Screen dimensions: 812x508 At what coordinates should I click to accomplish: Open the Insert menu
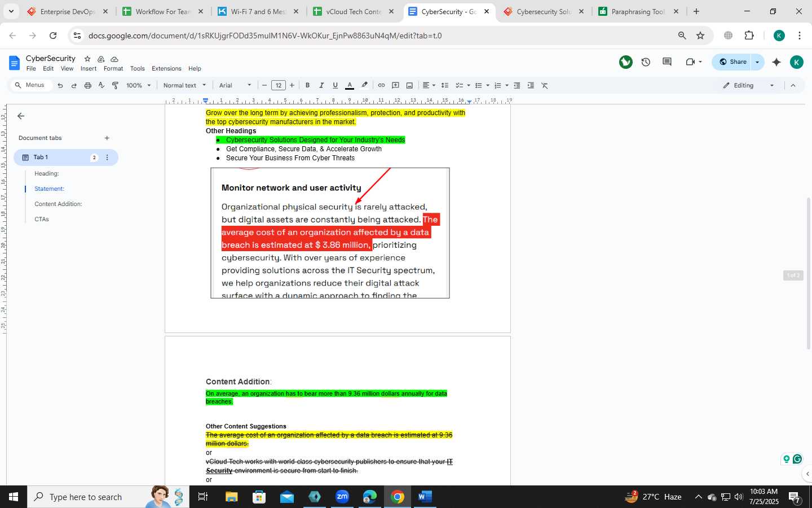pos(89,68)
